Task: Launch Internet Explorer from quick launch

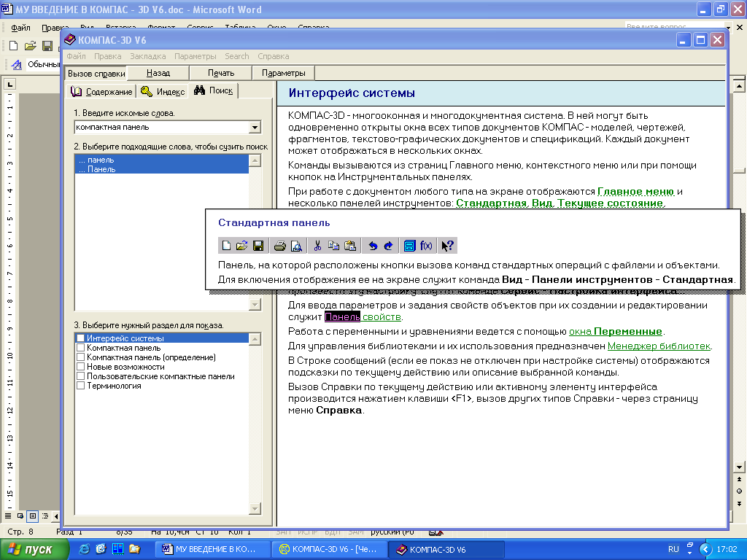Action: click(x=84, y=549)
